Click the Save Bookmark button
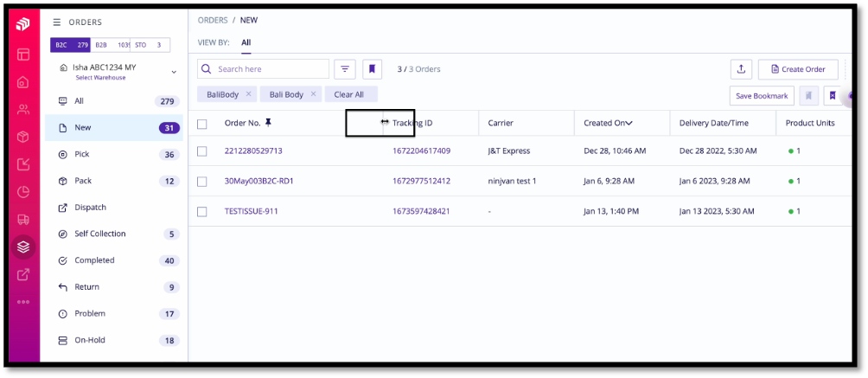 pos(762,96)
